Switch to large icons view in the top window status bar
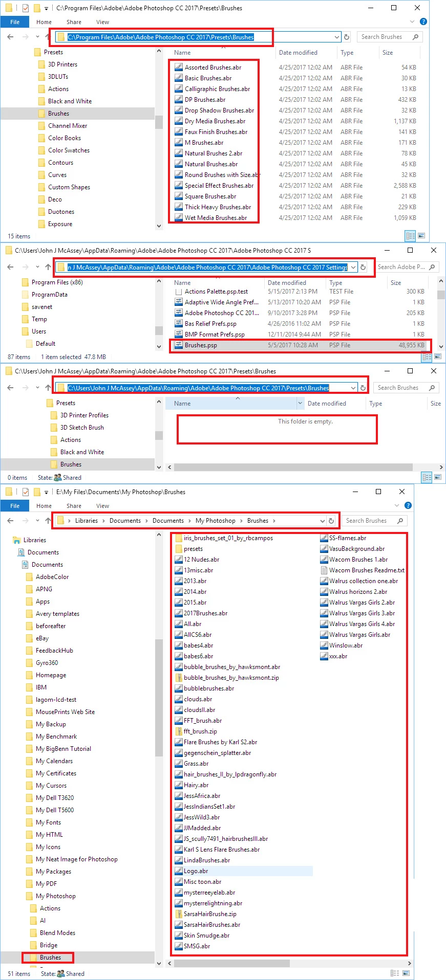 [421, 236]
